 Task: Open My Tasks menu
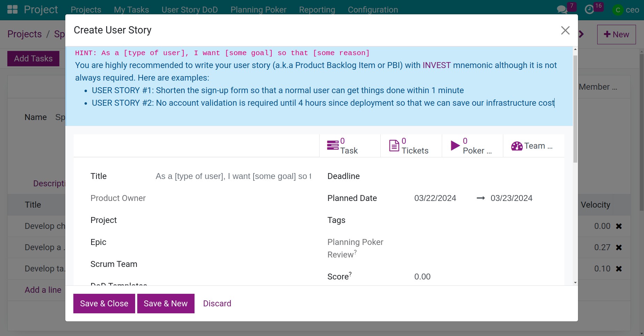coord(131,10)
